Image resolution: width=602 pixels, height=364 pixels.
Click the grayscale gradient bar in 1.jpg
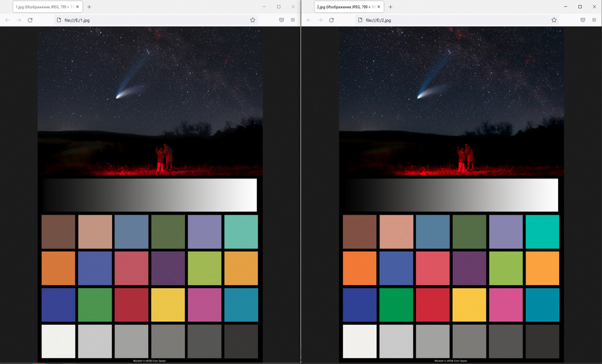coord(149,195)
